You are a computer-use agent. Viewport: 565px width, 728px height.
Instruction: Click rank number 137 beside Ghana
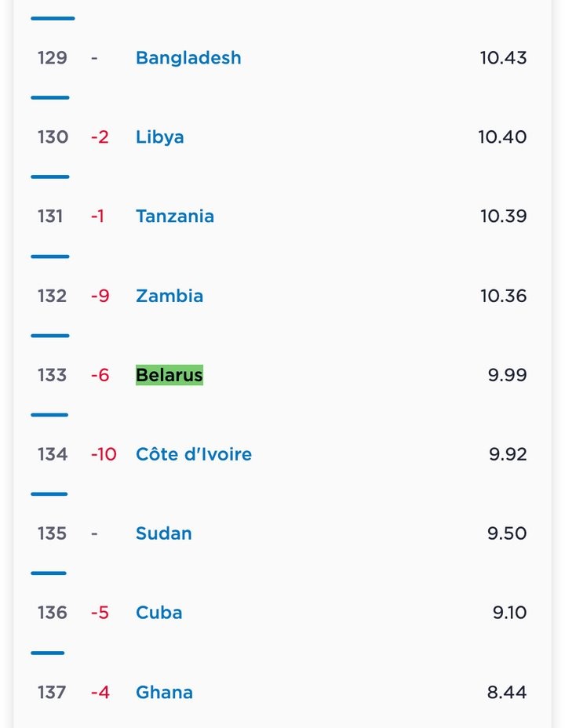click(53, 692)
